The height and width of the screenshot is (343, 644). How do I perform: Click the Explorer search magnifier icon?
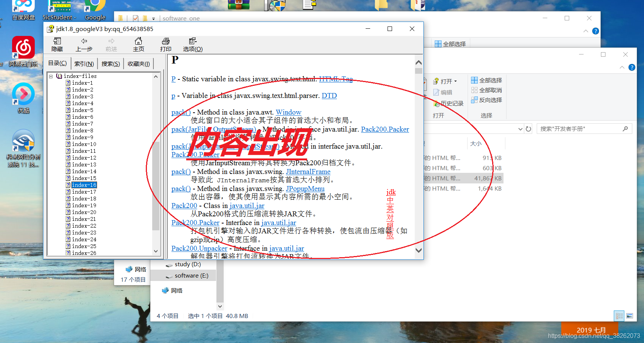[625, 129]
